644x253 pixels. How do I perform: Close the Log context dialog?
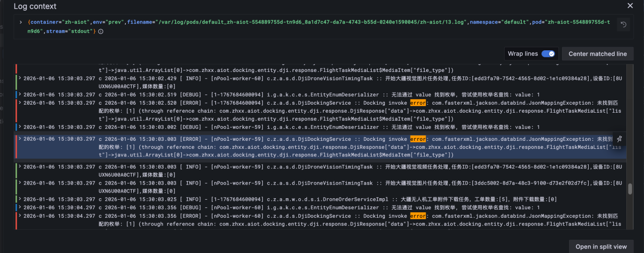click(630, 6)
